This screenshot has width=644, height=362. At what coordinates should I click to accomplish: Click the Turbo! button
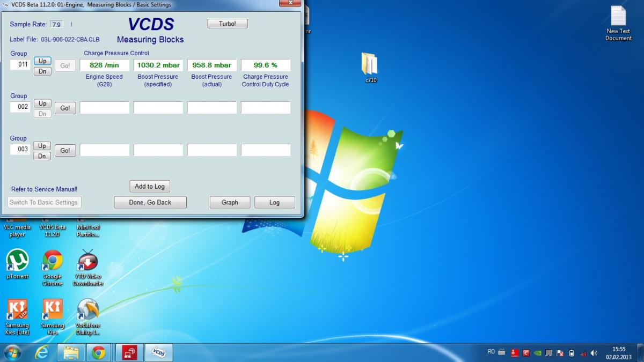click(228, 24)
